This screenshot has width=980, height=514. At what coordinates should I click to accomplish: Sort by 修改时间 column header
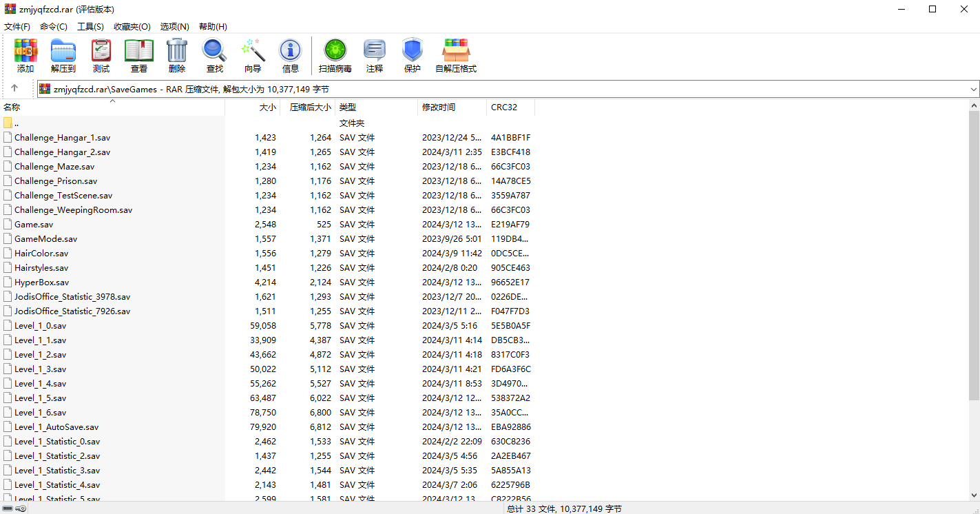439,107
